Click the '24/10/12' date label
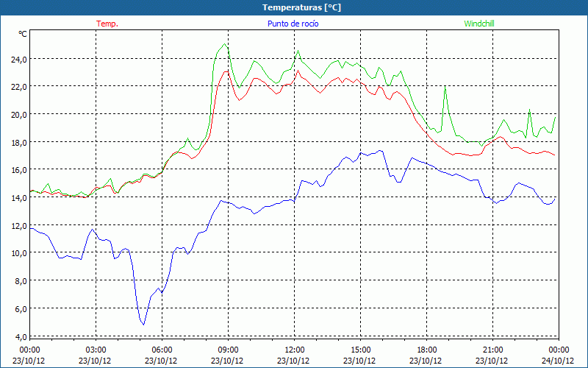The width and height of the screenshot is (588, 368). [x=558, y=361]
